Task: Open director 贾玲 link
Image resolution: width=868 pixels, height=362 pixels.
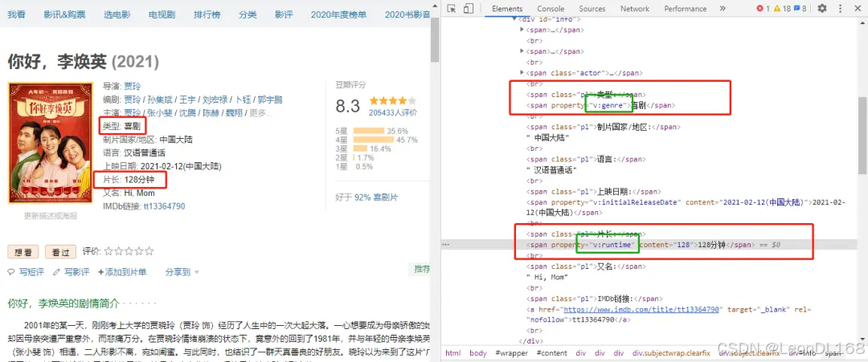Action: pyautogui.click(x=133, y=86)
